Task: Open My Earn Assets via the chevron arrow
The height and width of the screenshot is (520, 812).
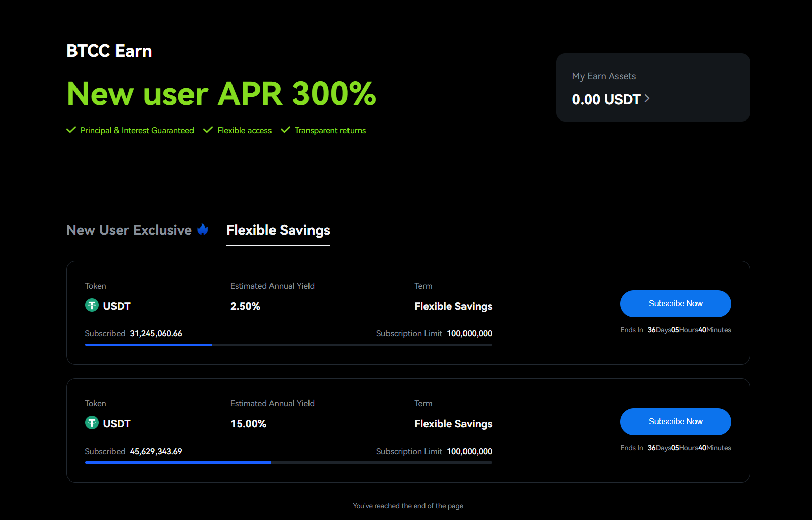Action: (x=647, y=98)
